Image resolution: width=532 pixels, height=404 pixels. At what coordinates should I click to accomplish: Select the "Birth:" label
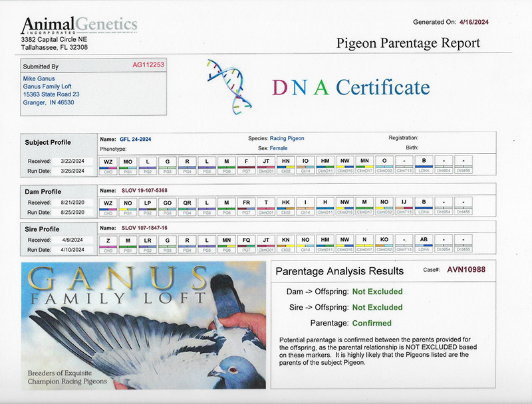pos(412,148)
